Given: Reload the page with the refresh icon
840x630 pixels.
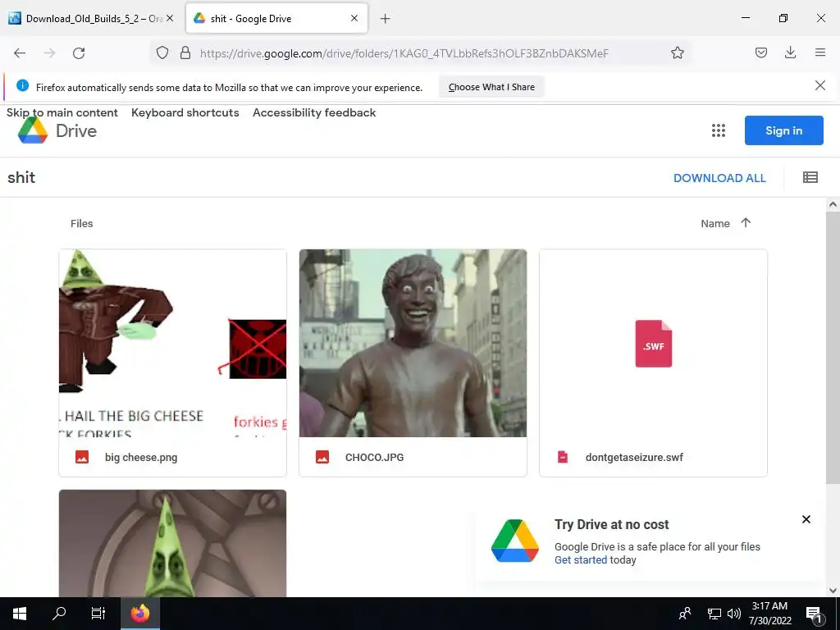Looking at the screenshot, I should coord(79,53).
